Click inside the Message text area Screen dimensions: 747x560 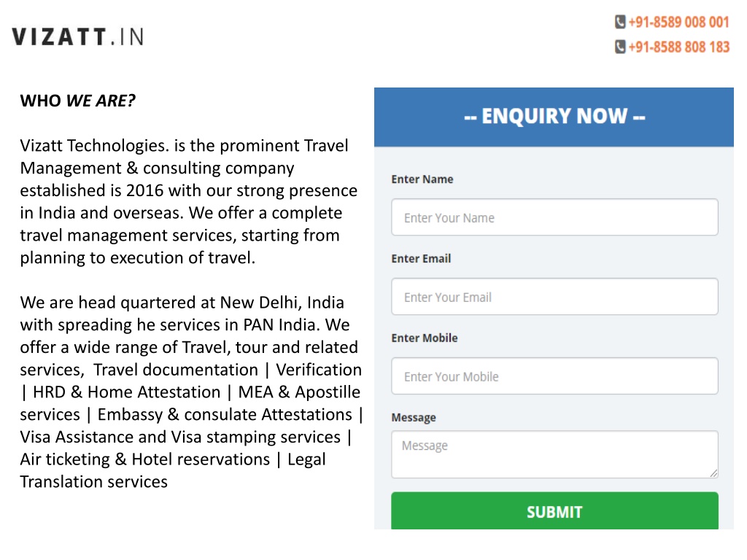554,454
